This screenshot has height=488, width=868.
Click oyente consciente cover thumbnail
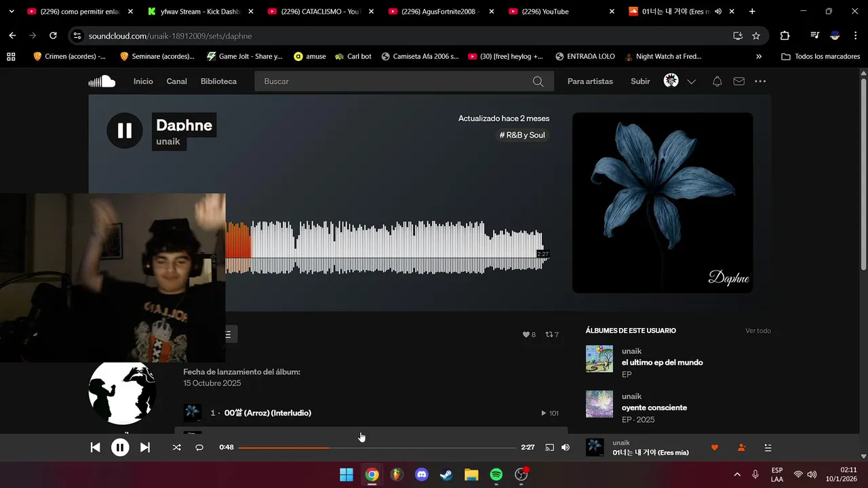(599, 404)
